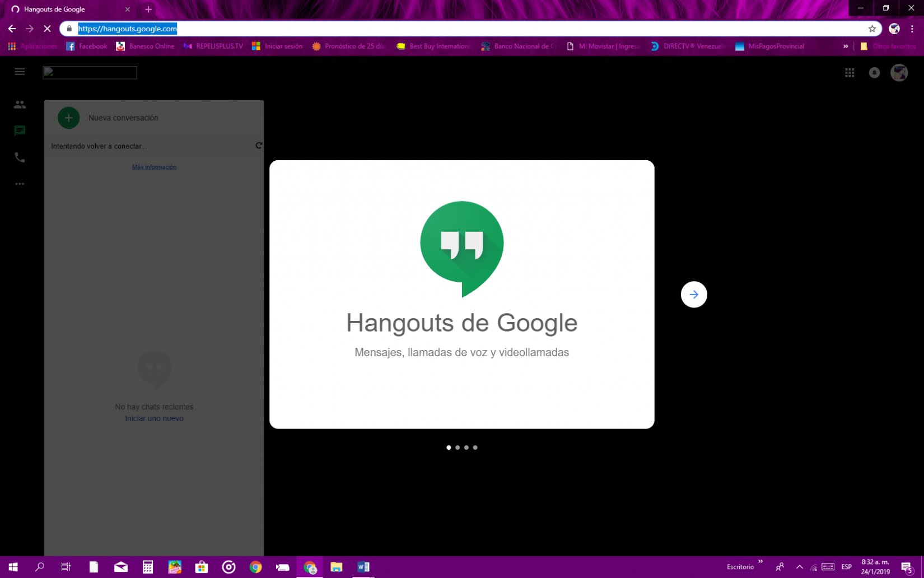Viewport: 924px width, 578px height.
Task: Open the taskbar clock showing 8:32 a. m.
Action: pos(875,567)
